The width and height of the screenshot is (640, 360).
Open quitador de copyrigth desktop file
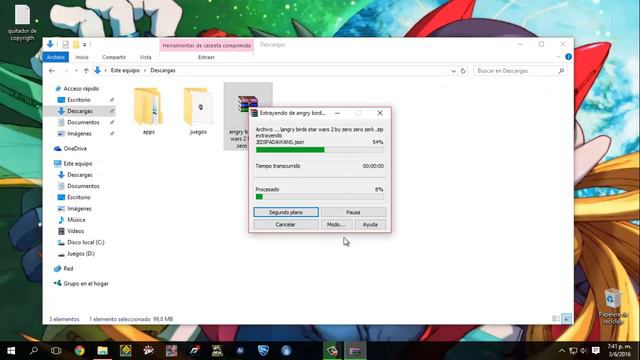[22, 23]
